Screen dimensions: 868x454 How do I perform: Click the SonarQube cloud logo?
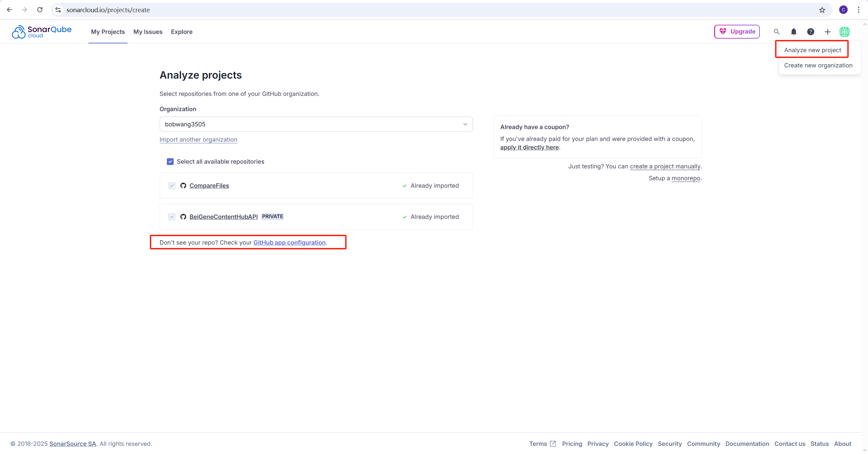pos(41,32)
